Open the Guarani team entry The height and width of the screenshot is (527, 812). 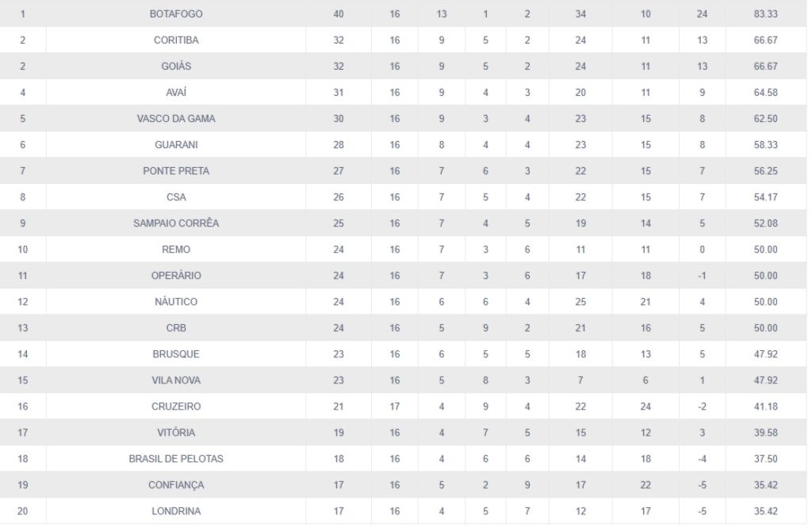coord(175,145)
